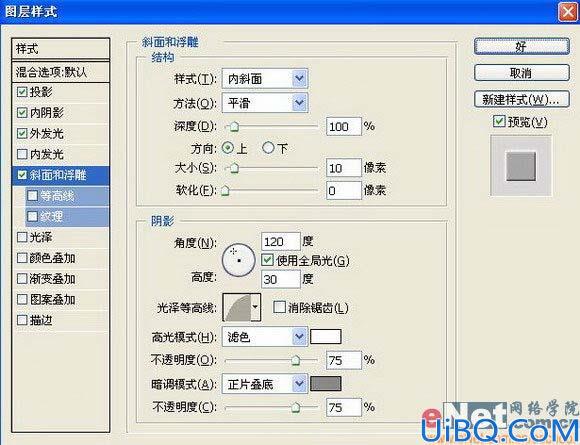
Task: Open the 样式 style dropdown showing 内斜面
Action: 265,78
